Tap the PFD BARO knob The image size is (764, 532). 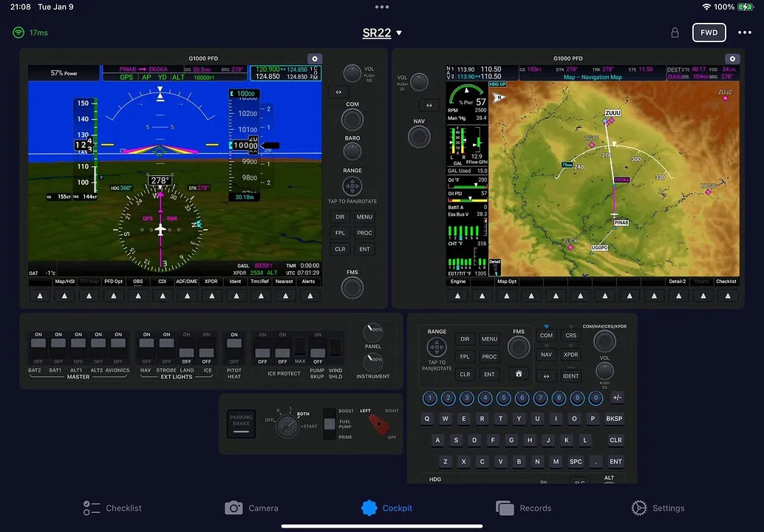352,151
